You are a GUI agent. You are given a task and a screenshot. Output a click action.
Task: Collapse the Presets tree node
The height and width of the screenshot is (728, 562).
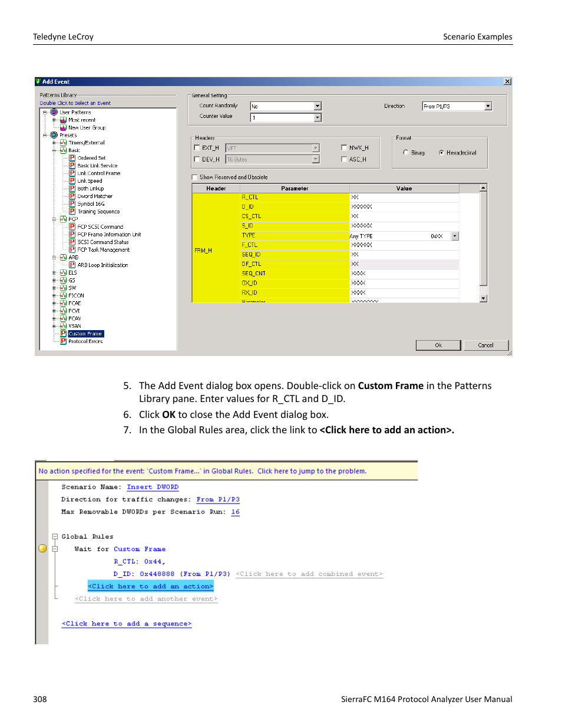[45, 135]
